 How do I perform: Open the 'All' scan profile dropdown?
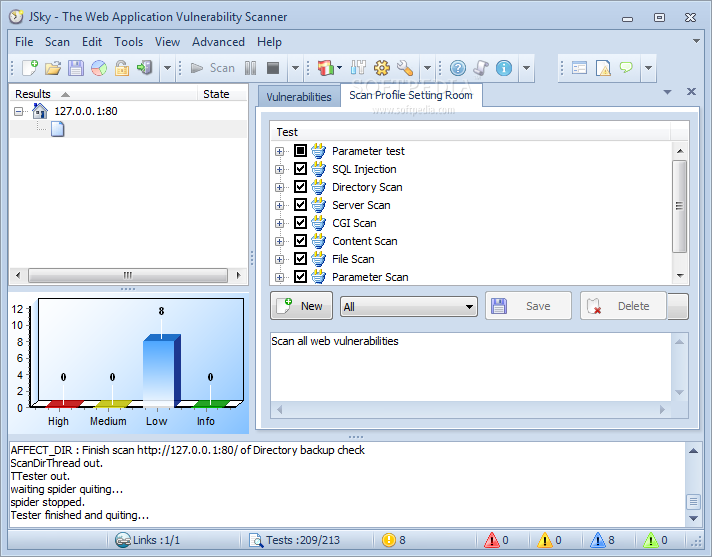point(409,307)
